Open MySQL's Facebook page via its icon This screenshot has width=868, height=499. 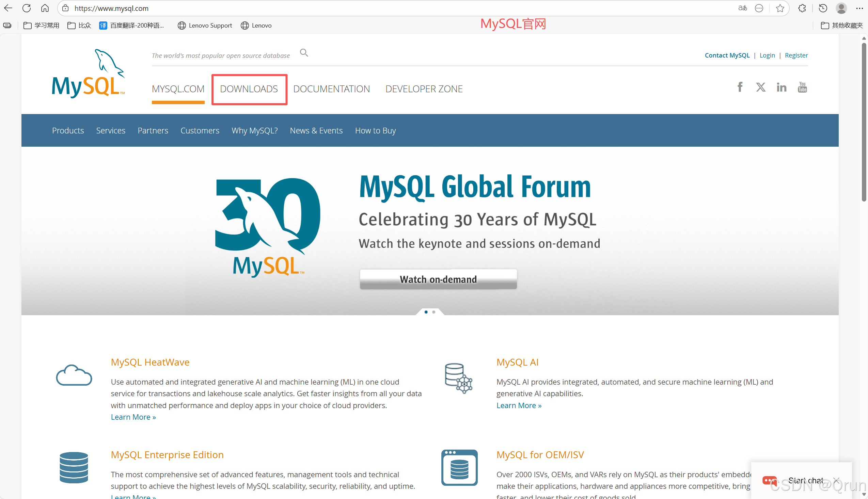[x=739, y=87]
